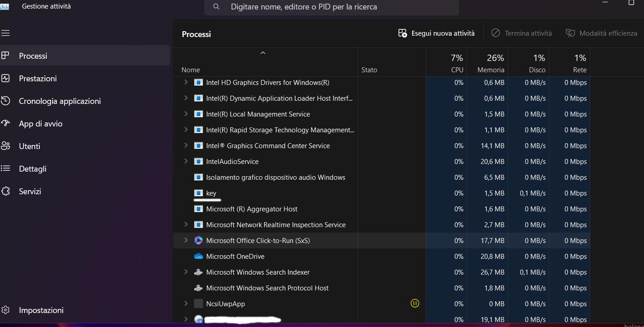Image resolution: width=644 pixels, height=327 pixels.
Task: Expand Intel(R) Rapid Storage Technology Management
Action: point(185,130)
